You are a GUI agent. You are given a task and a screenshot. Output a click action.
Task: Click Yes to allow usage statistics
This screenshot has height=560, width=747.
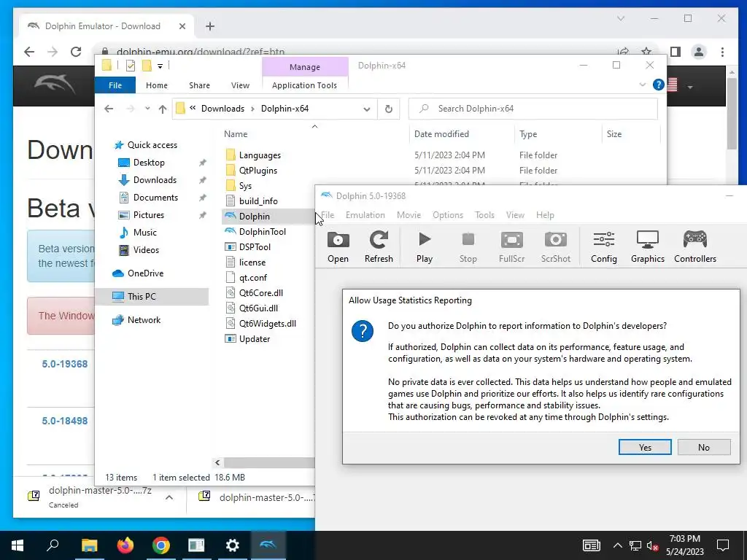click(645, 447)
